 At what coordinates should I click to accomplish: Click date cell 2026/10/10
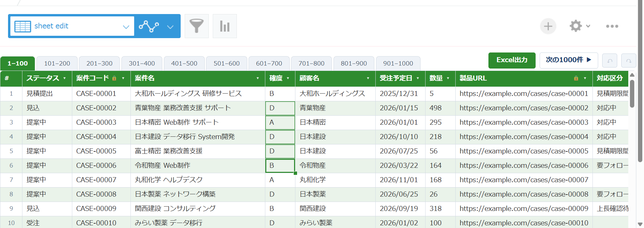[x=400, y=137]
